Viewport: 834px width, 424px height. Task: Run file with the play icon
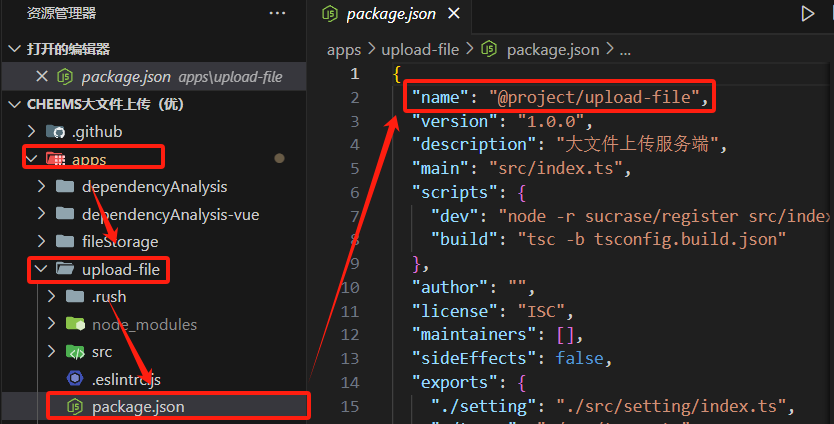coord(807,14)
